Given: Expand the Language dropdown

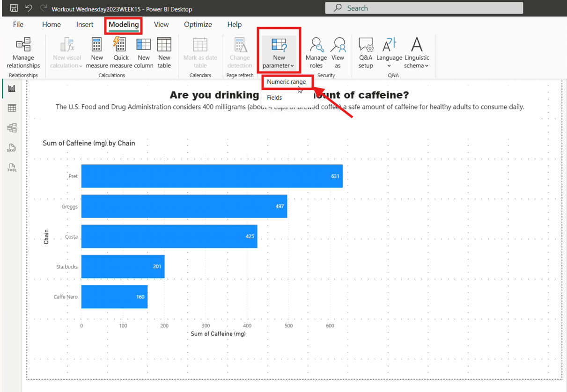Looking at the screenshot, I should pyautogui.click(x=389, y=53).
